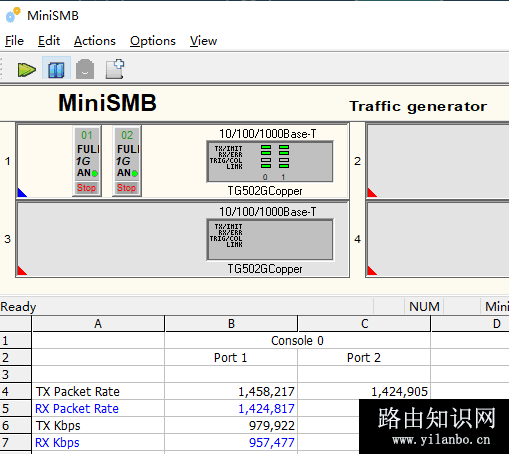Select column B header

[231, 324]
